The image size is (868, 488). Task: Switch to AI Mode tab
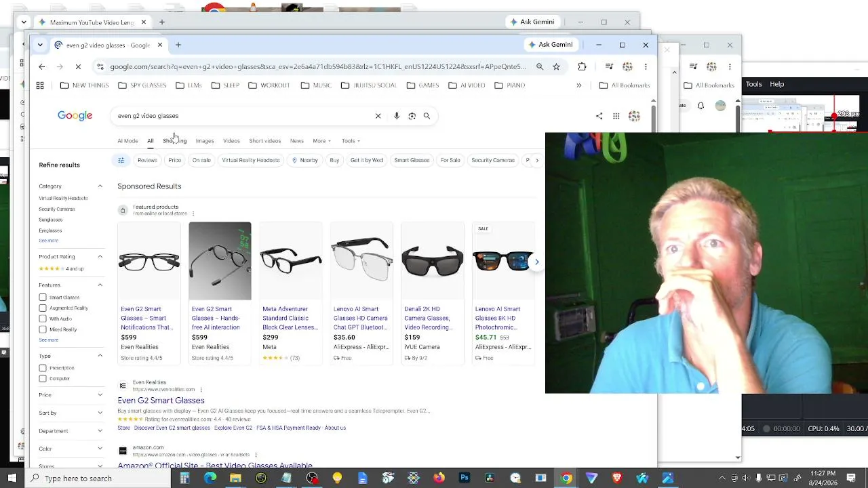point(127,141)
